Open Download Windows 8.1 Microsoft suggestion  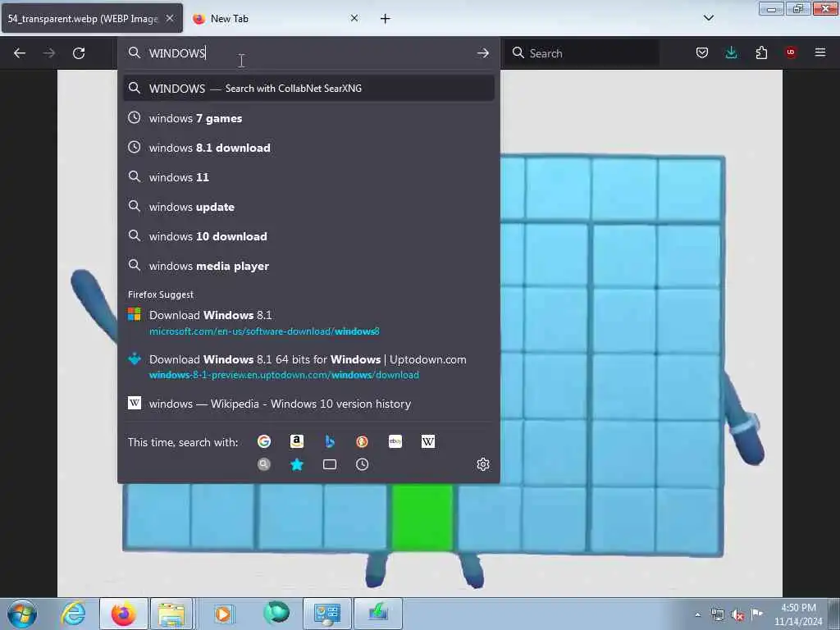point(309,322)
